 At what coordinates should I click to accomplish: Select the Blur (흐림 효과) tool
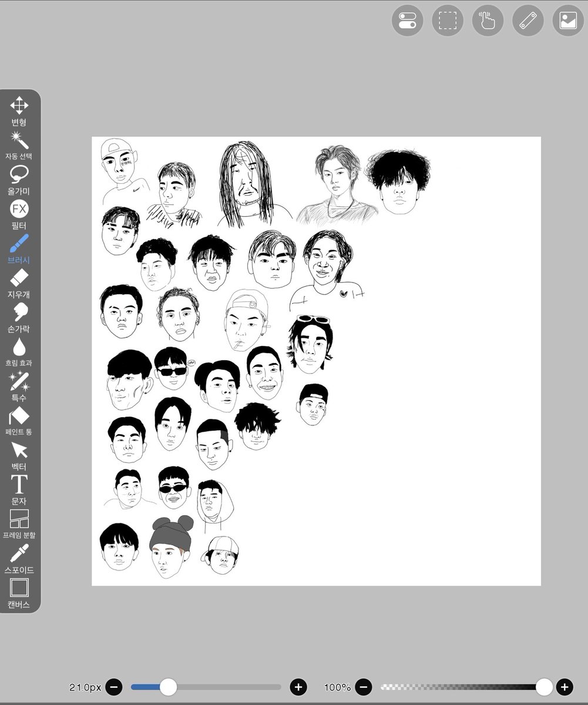pos(19,352)
